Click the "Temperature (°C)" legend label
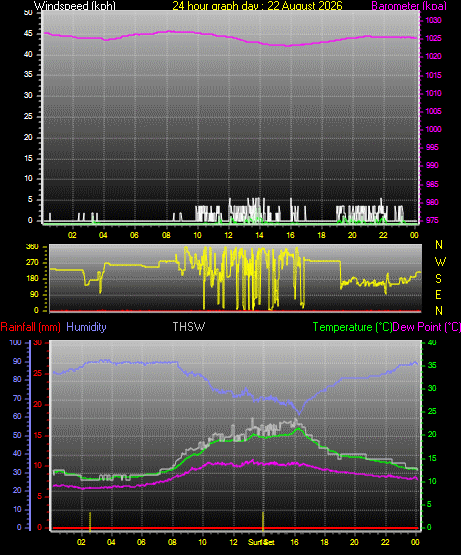This screenshot has width=461, height=555. [x=352, y=327]
